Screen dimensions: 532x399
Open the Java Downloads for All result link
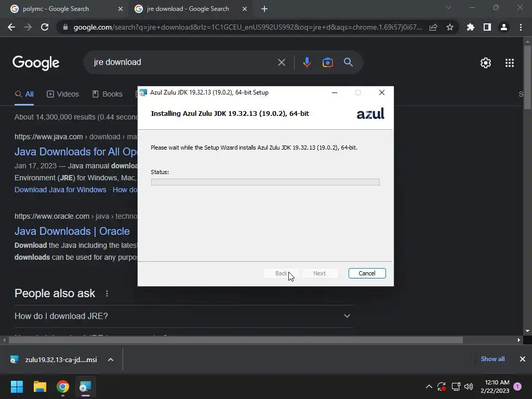click(76, 152)
